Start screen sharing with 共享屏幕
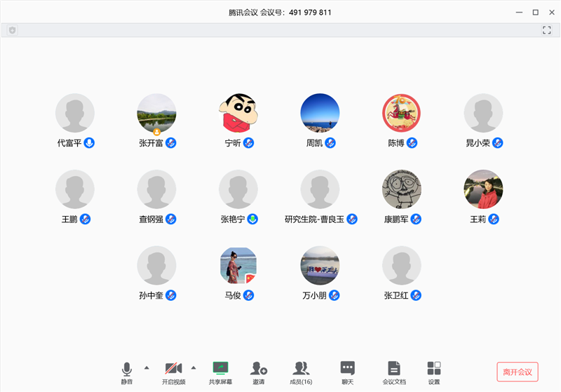Screen dimensions: 561x392 [x=220, y=373]
